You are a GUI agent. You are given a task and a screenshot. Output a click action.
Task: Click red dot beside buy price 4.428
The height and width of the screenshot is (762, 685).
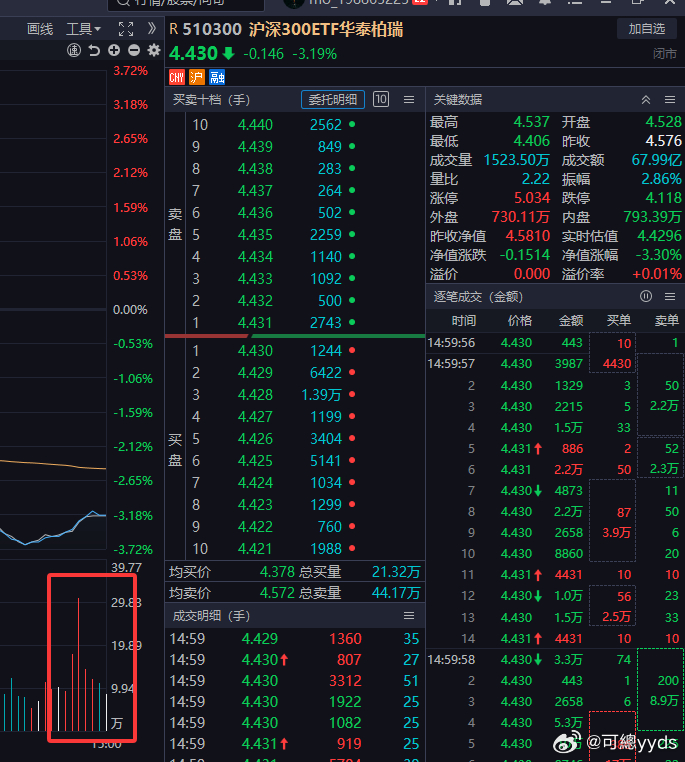352,394
